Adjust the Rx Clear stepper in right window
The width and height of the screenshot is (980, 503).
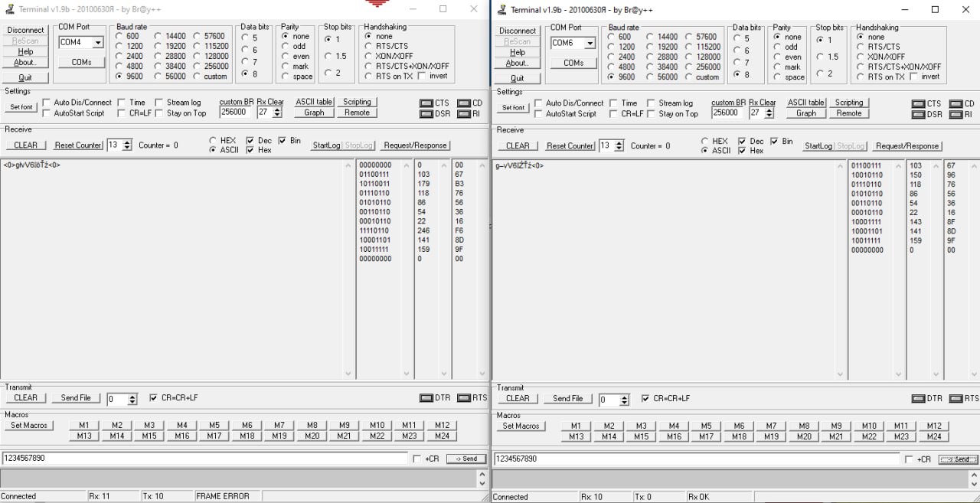(x=769, y=113)
